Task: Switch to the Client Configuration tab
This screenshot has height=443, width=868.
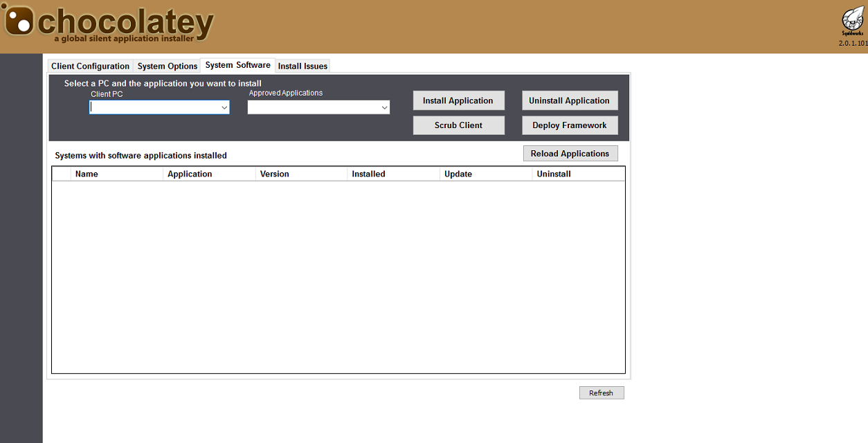Action: coord(90,66)
